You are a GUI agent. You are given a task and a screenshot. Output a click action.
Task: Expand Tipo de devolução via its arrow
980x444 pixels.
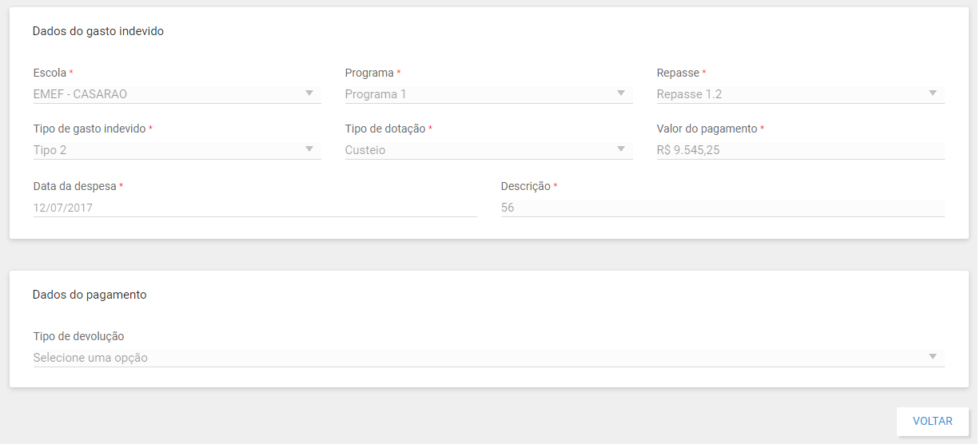point(933,357)
